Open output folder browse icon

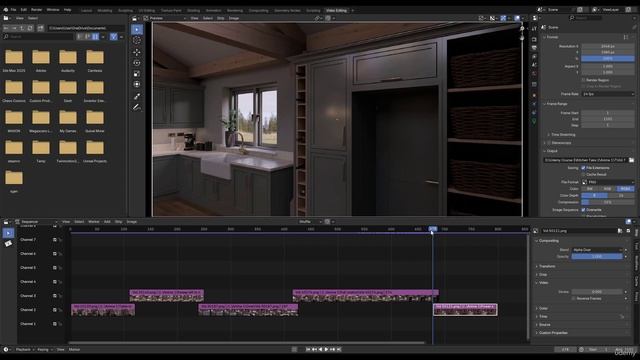pos(631,160)
